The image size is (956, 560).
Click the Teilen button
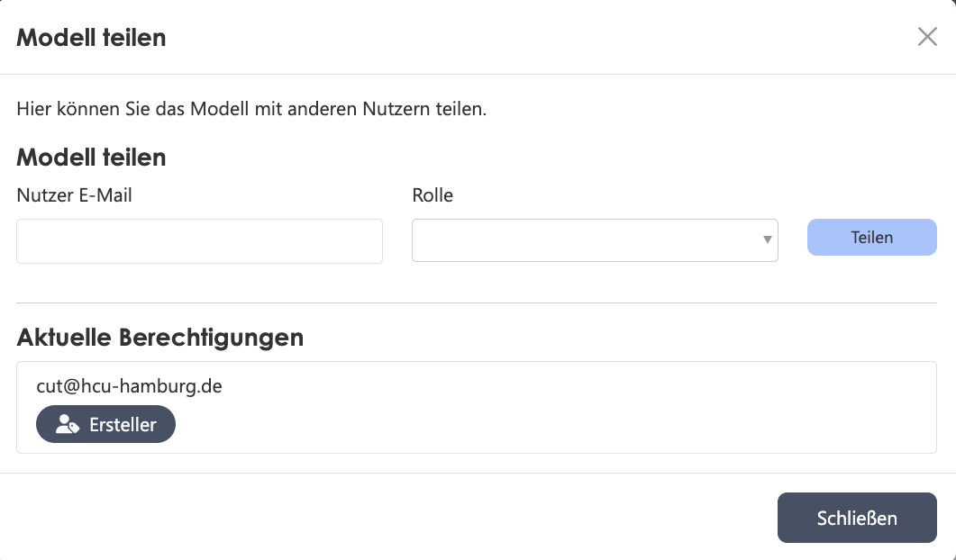[x=872, y=237]
